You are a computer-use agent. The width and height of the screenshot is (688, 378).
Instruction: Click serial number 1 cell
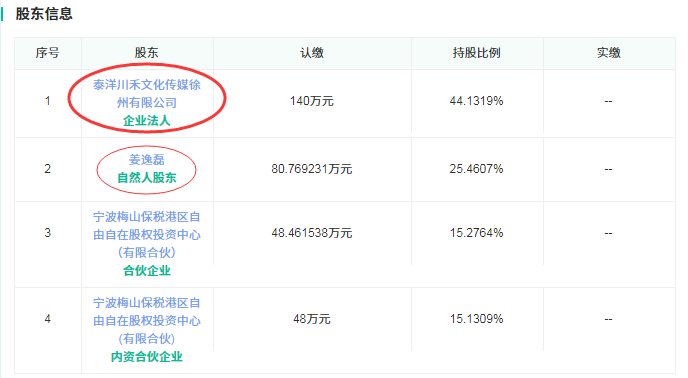47,101
